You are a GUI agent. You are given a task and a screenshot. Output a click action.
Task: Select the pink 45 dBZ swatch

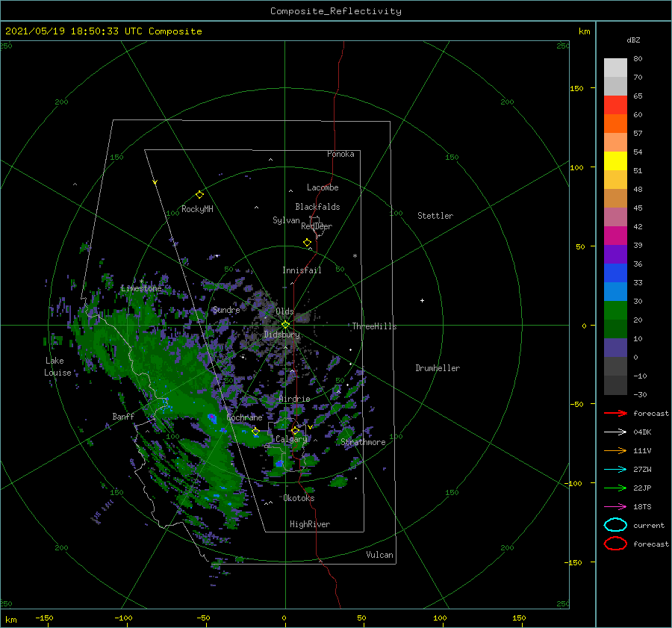click(x=615, y=217)
